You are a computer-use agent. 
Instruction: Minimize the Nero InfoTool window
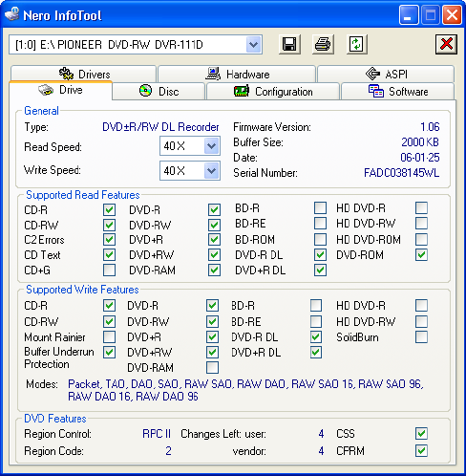click(409, 15)
